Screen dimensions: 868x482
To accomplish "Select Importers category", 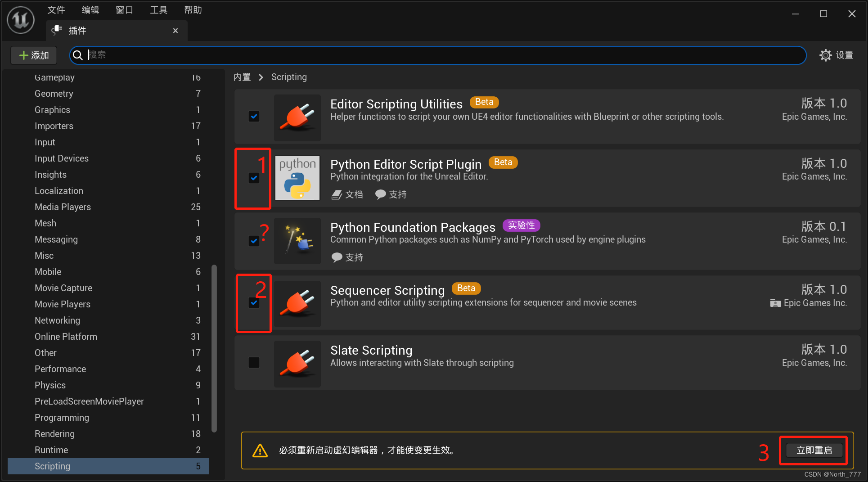I will (x=108, y=126).
